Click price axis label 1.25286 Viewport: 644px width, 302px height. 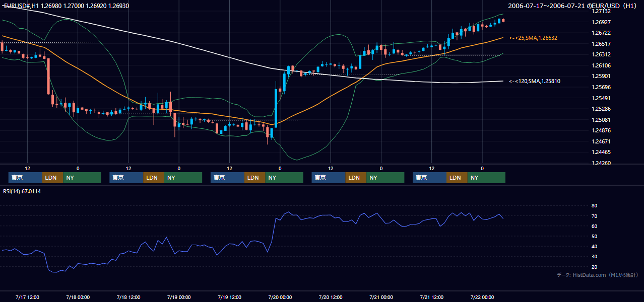[x=602, y=109]
